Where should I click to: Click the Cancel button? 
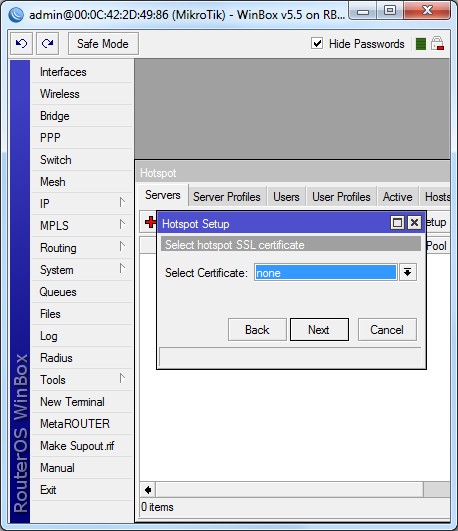[x=387, y=330]
